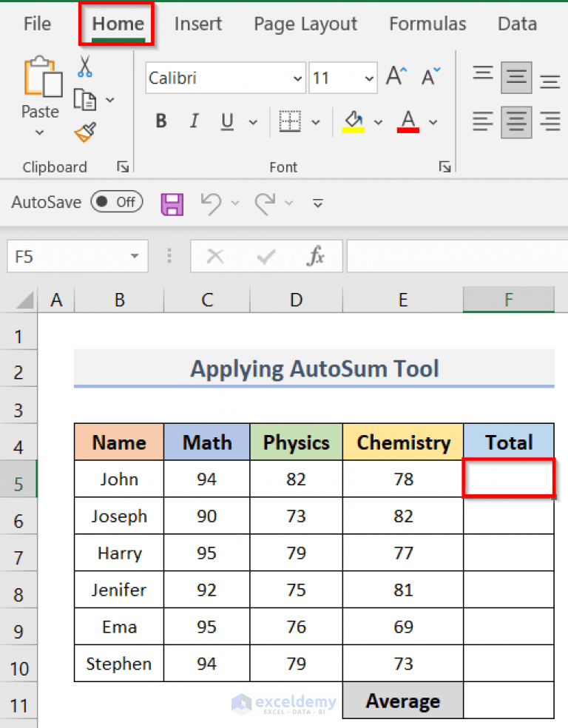Apply Center alignment toggle
The image size is (568, 728).
[516, 121]
